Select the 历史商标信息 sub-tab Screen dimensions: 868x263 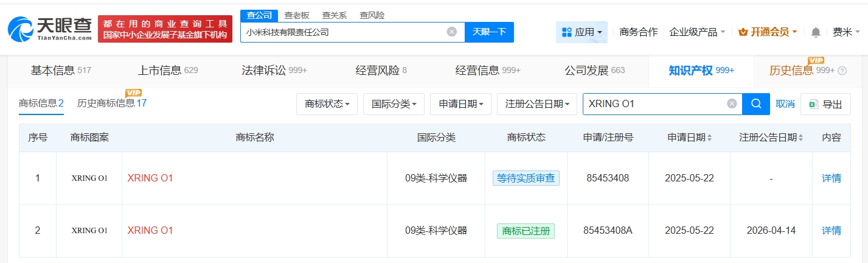pos(112,103)
